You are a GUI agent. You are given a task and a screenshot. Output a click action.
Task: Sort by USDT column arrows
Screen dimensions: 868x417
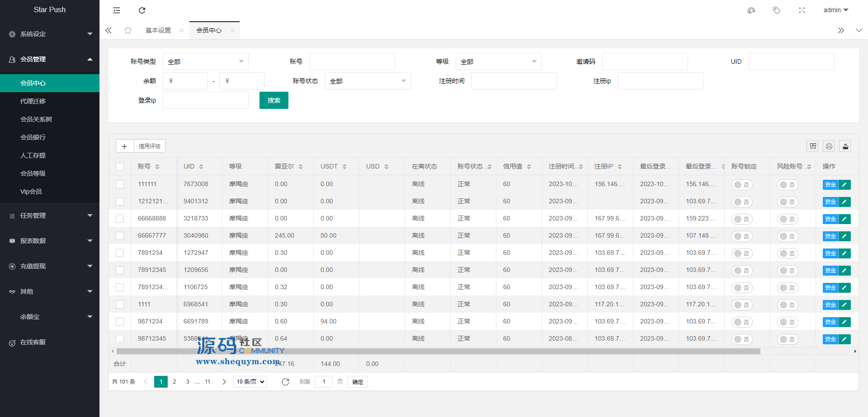click(x=344, y=167)
